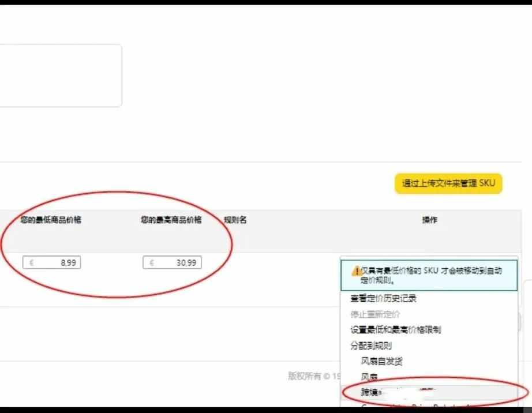
Task: Click the notice text about 最低价格的 SKU
Action: (431, 275)
